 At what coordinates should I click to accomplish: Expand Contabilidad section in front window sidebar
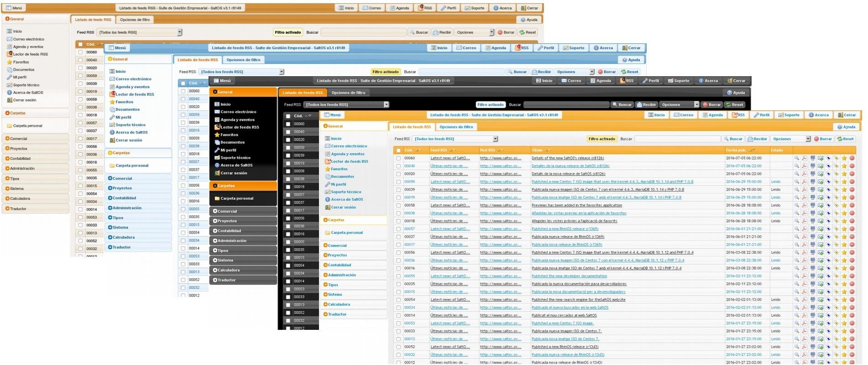[x=354, y=265]
